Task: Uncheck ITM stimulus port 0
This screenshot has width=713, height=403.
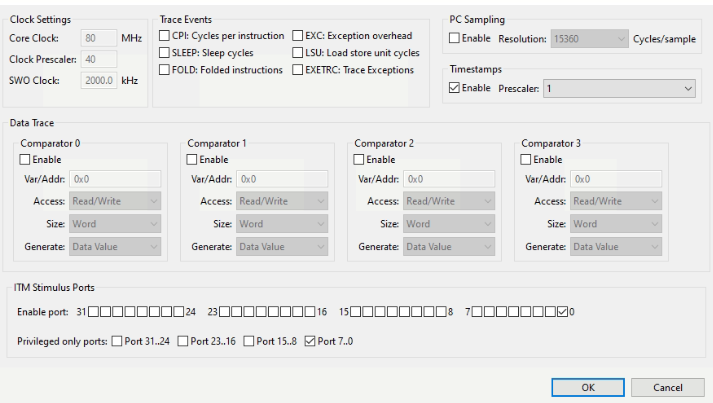Action: [562, 312]
